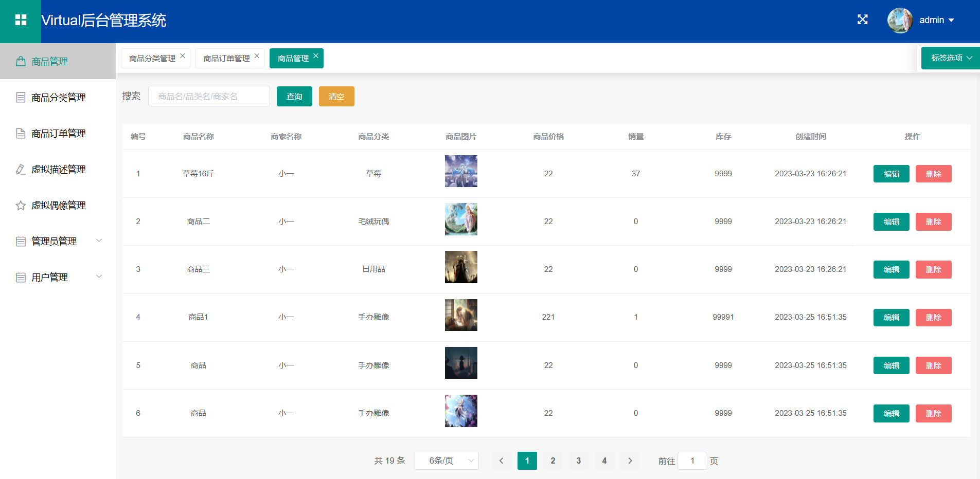This screenshot has height=479, width=980.
Task: Click the star icon beside 虚拟偶像管理
Action: (x=21, y=205)
